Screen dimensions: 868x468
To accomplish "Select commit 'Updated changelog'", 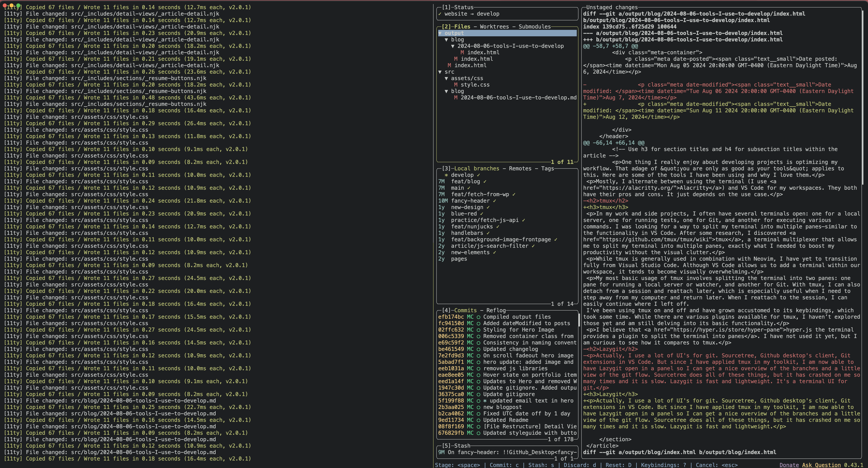I will (x=510, y=349).
